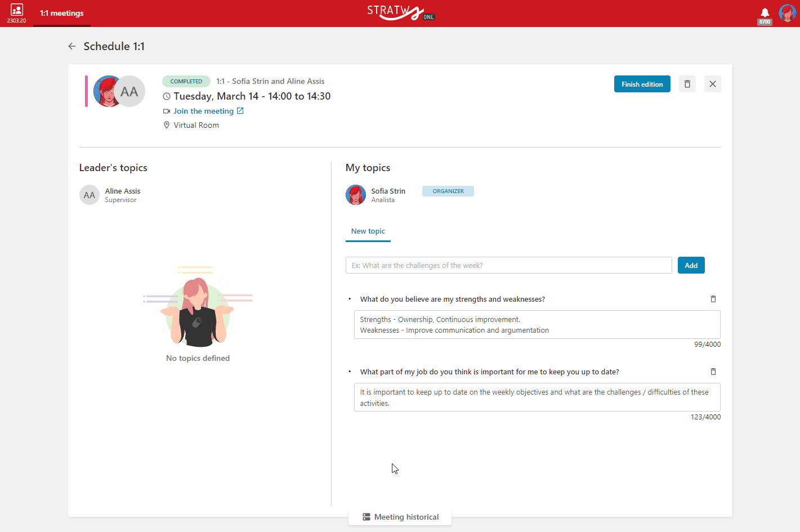
Task: Click the back arrow beside Schedule 1:1
Action: (x=72, y=46)
